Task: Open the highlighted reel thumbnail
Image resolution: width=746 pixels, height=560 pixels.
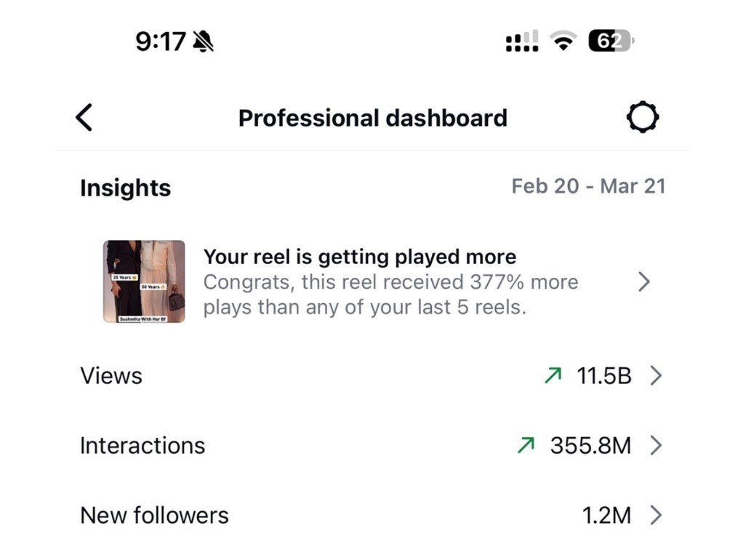Action: (x=144, y=281)
